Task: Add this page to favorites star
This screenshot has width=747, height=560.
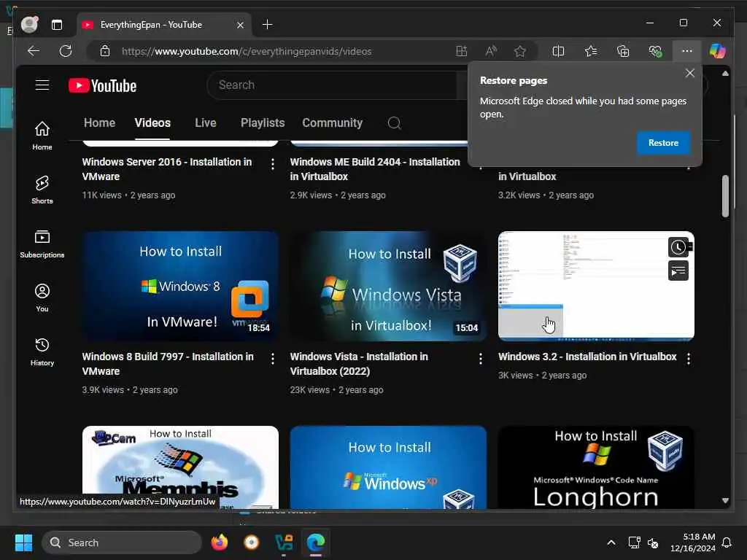Action: pyautogui.click(x=519, y=51)
